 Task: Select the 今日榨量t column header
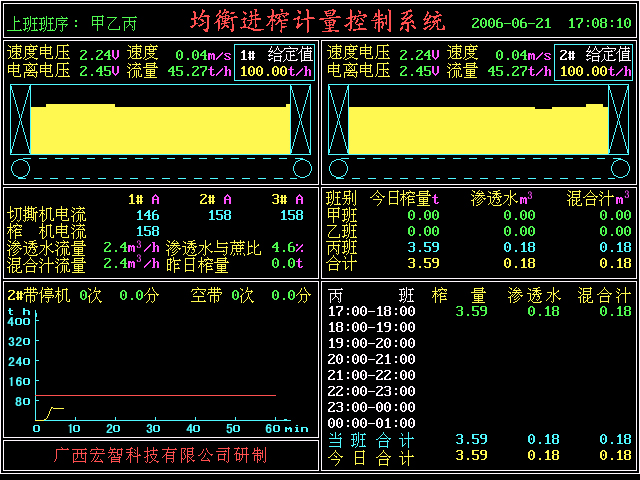404,199
